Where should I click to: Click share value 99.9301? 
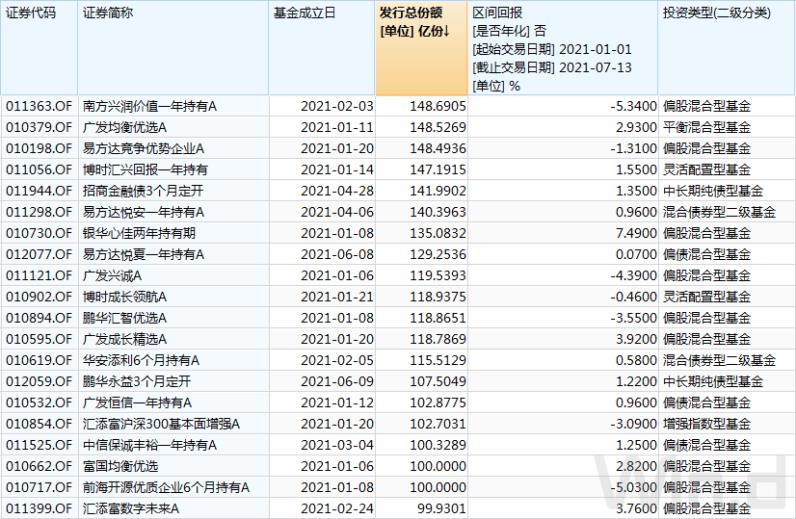coord(441,508)
